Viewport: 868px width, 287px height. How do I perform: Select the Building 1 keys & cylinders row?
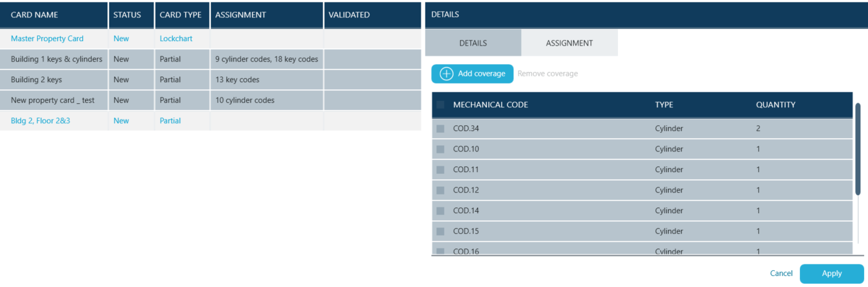[x=57, y=59]
